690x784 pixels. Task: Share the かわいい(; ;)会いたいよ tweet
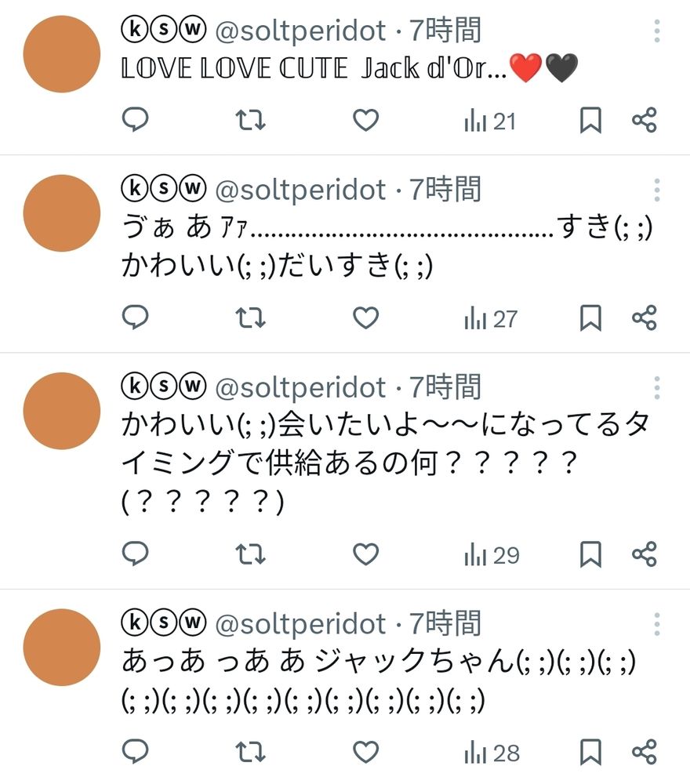coord(645,554)
